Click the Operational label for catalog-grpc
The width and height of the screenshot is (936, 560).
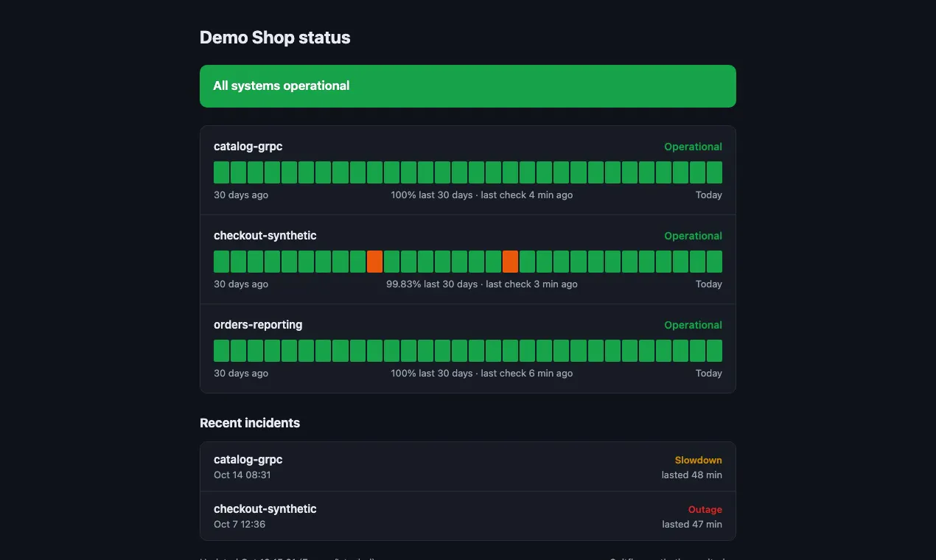pos(693,147)
